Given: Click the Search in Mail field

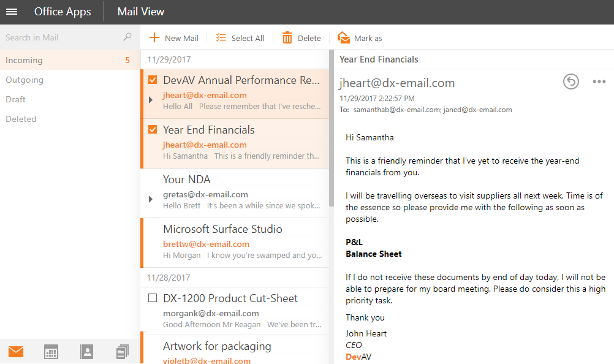Looking at the screenshot, I should click(x=61, y=37).
